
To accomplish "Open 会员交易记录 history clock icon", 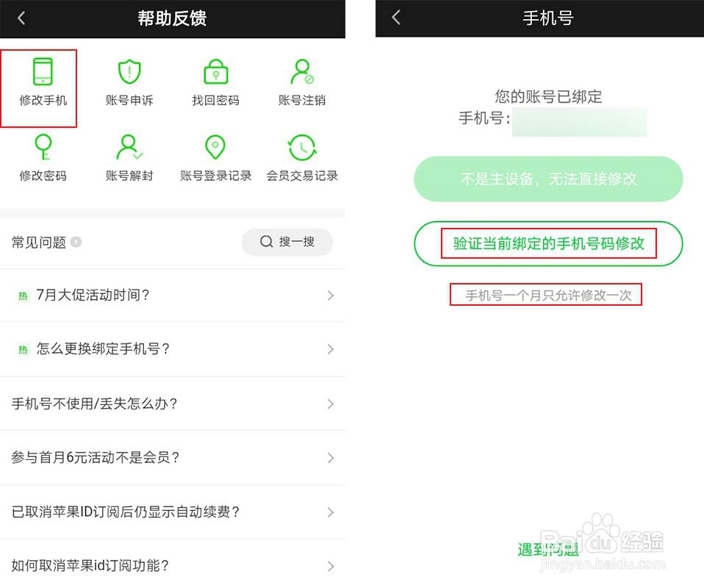I will 302,147.
